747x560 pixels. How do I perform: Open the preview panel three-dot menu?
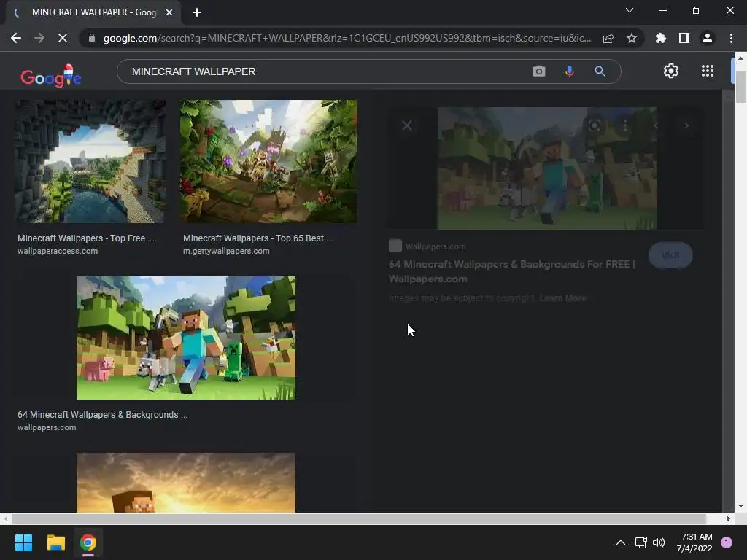624,125
